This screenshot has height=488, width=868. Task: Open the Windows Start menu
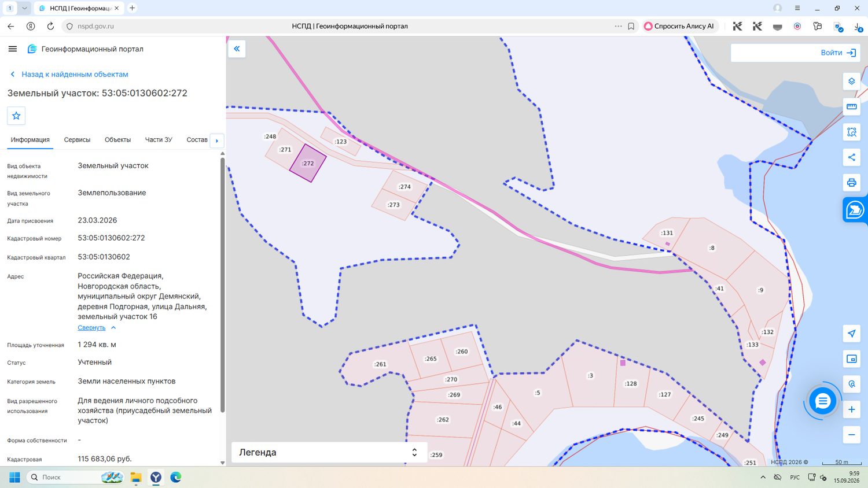point(14,477)
